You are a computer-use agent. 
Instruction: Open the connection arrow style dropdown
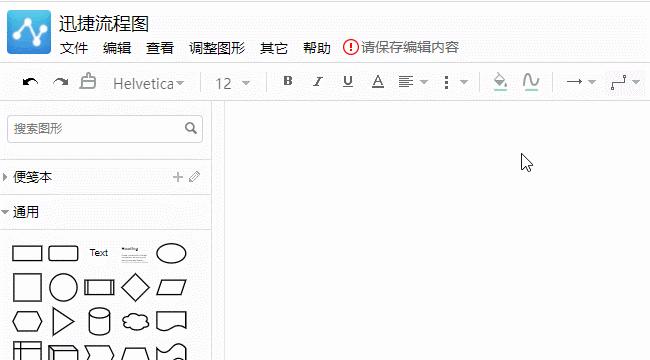(581, 82)
